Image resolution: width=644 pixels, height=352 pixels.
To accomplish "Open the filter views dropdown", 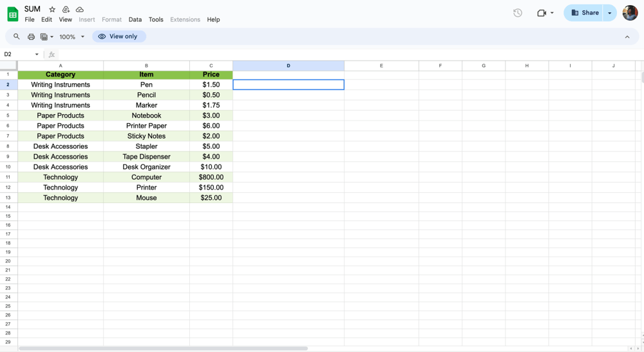I will (x=46, y=37).
